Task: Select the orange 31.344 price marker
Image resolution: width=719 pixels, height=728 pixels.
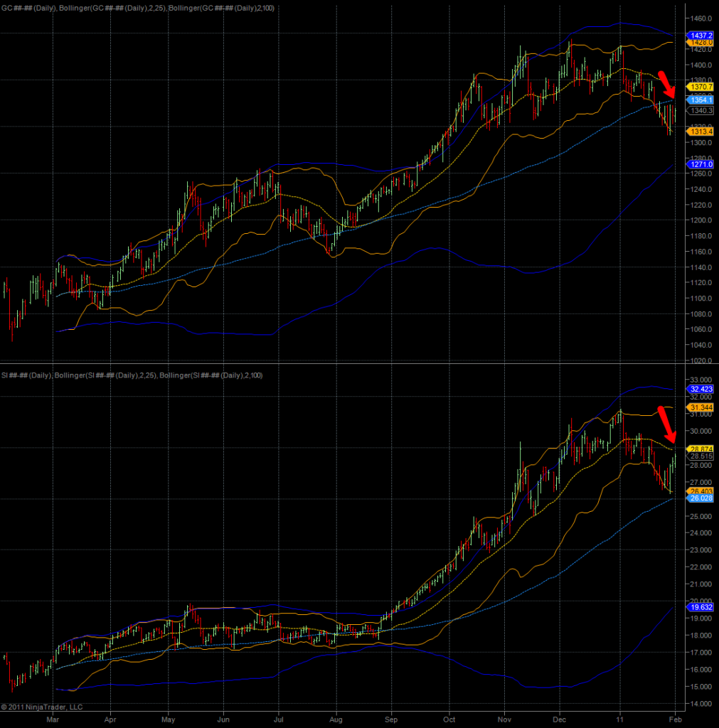Action: pyautogui.click(x=701, y=407)
